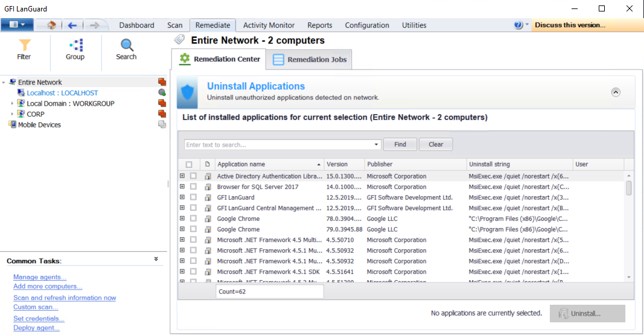Screen dimensions: 644x335
Task: Click the document icon in the column header
Action: pos(208,164)
